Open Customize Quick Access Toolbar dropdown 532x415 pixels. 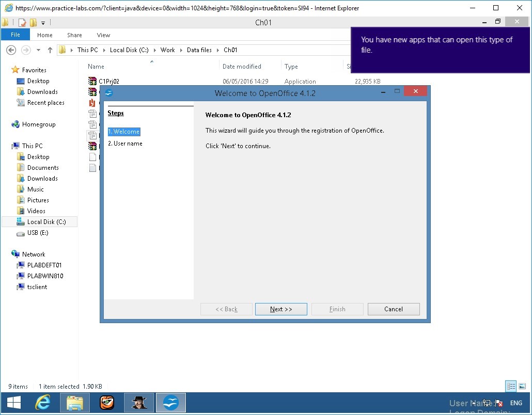(43, 23)
